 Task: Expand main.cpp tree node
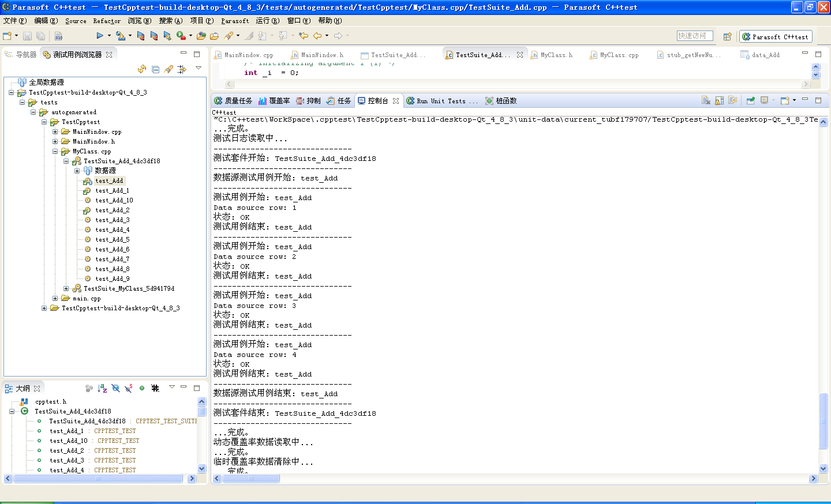[x=55, y=298]
